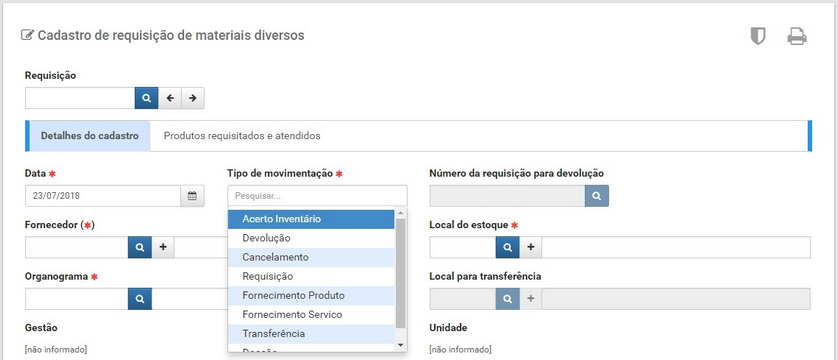Click the '[não informado]' text under Unidade
Image resolution: width=838 pixels, height=360 pixels.
point(460,350)
